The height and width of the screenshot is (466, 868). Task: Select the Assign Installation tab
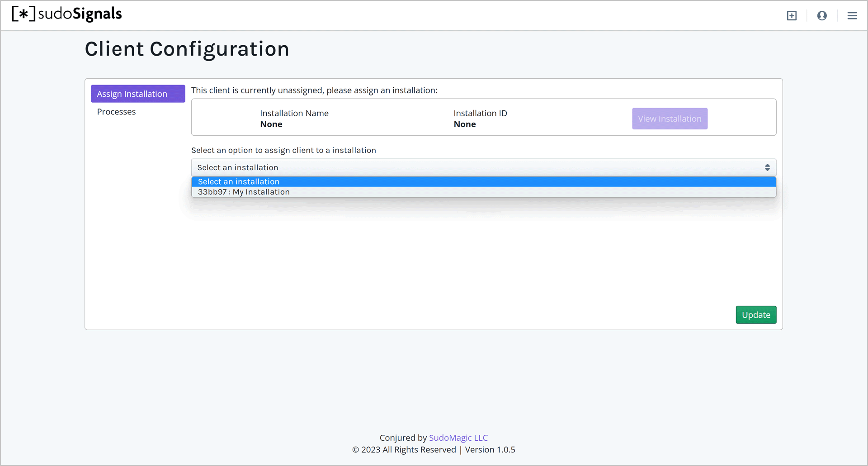coord(138,94)
